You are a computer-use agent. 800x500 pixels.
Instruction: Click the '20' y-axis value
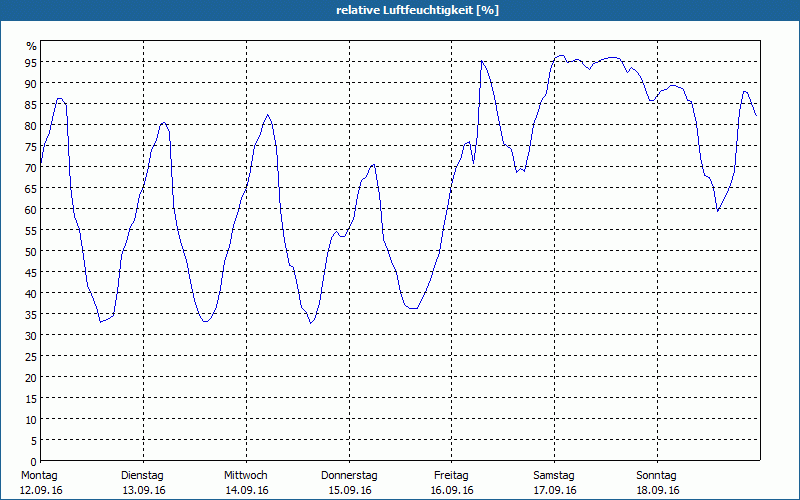click(x=31, y=378)
